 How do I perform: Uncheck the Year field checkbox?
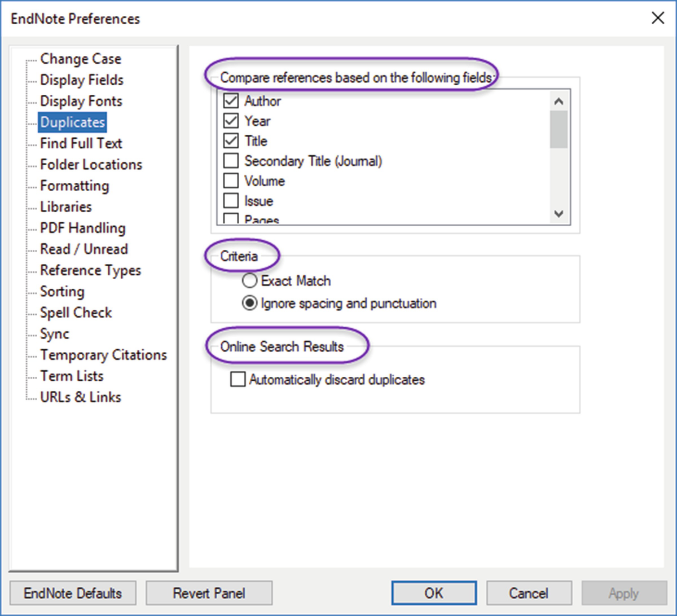pos(231,121)
